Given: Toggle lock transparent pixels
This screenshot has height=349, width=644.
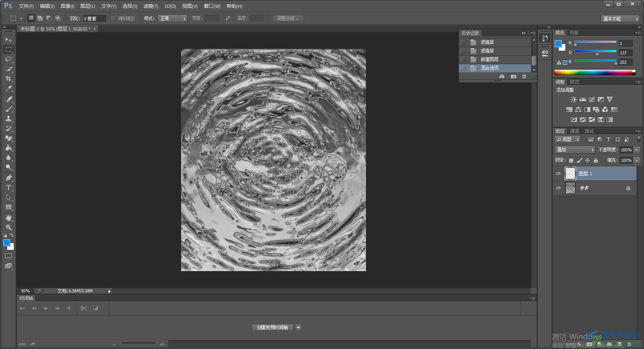Looking at the screenshot, I should pos(571,160).
